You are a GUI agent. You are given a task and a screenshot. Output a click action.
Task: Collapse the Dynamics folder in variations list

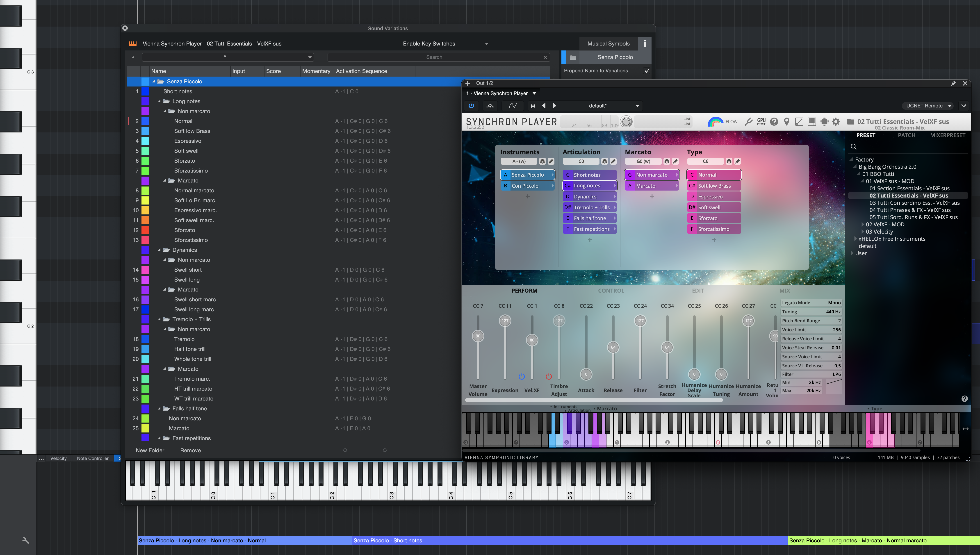(x=159, y=250)
